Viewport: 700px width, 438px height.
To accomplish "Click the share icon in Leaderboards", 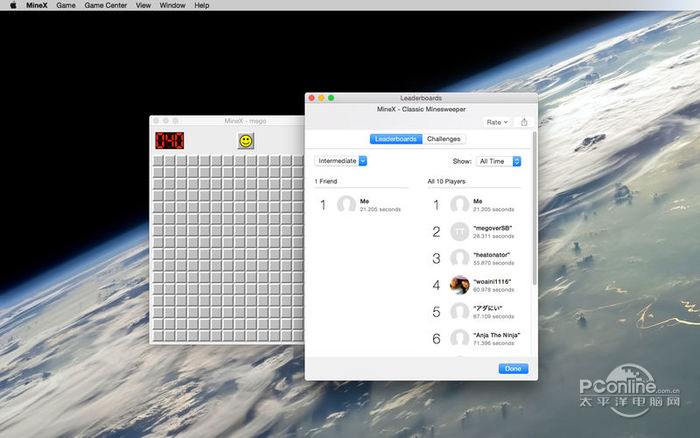I will click(x=524, y=122).
